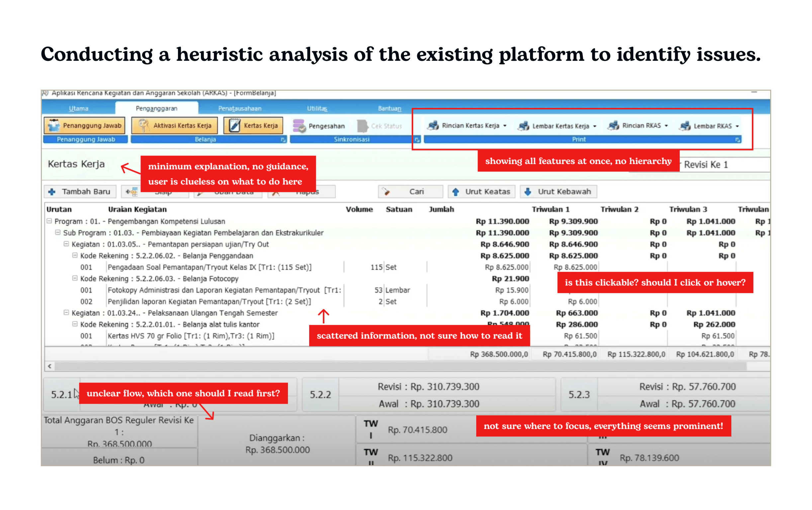
Task: Click the Pengesahan sync icon
Action: click(299, 126)
